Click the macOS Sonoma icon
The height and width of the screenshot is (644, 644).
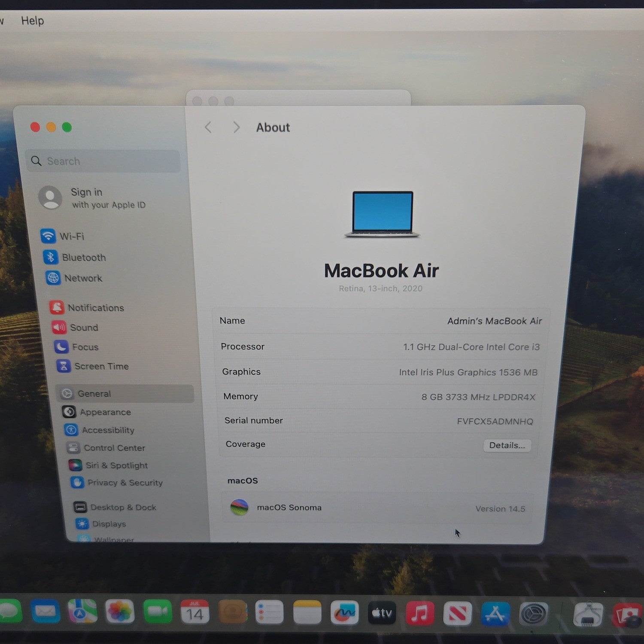tap(239, 507)
